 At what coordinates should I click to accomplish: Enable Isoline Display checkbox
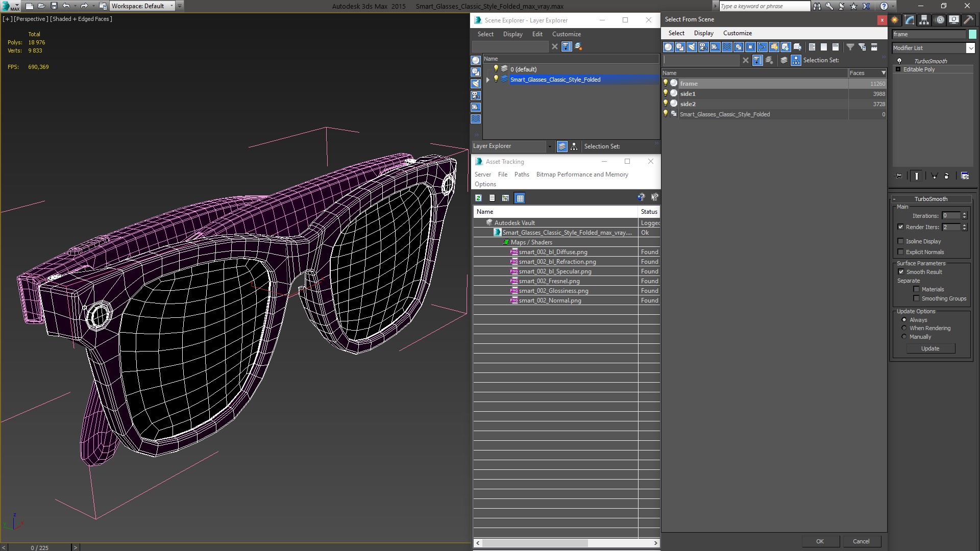pos(900,241)
